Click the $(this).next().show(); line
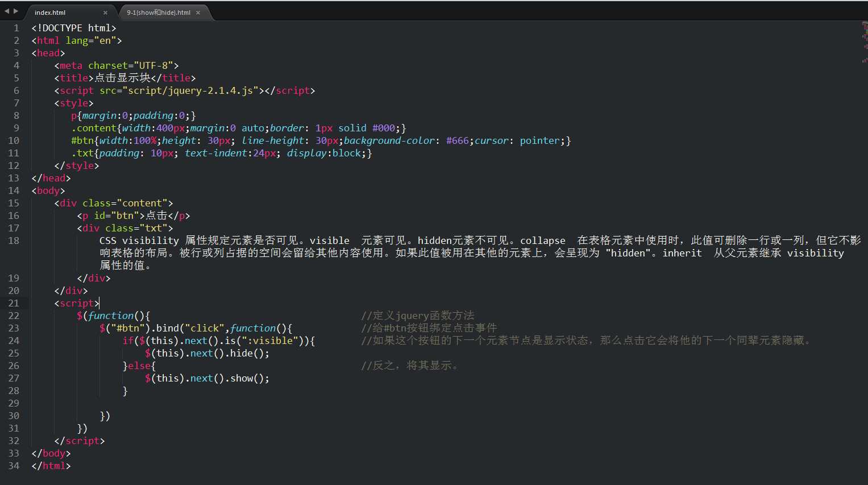 (x=207, y=378)
